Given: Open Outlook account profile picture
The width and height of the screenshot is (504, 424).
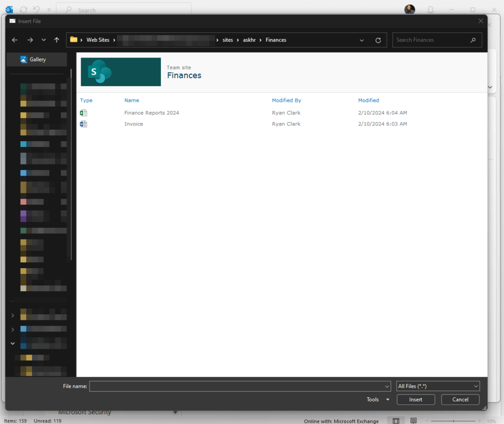Looking at the screenshot, I should click(409, 9).
